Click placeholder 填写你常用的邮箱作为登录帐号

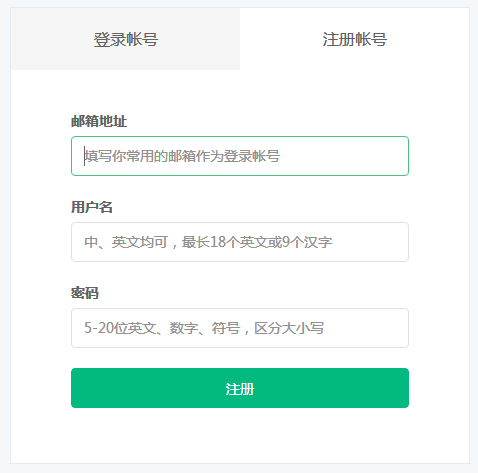pyautogui.click(x=182, y=156)
